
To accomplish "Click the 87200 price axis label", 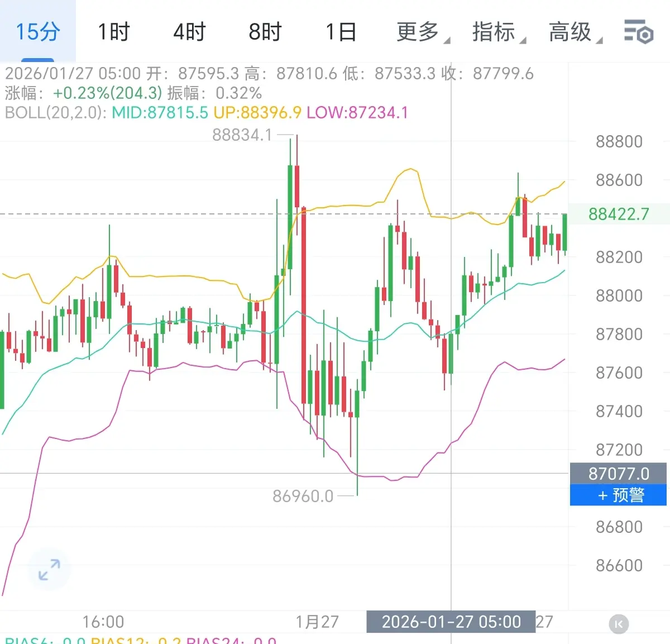I will (x=619, y=450).
